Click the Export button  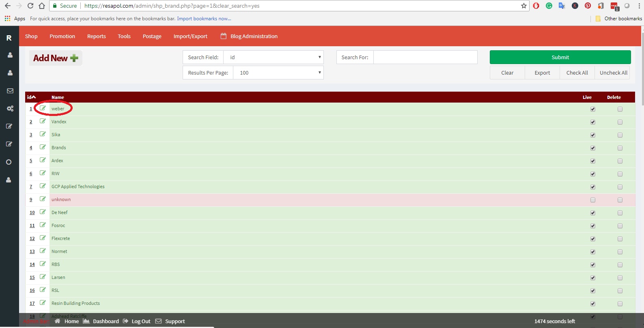click(x=542, y=73)
